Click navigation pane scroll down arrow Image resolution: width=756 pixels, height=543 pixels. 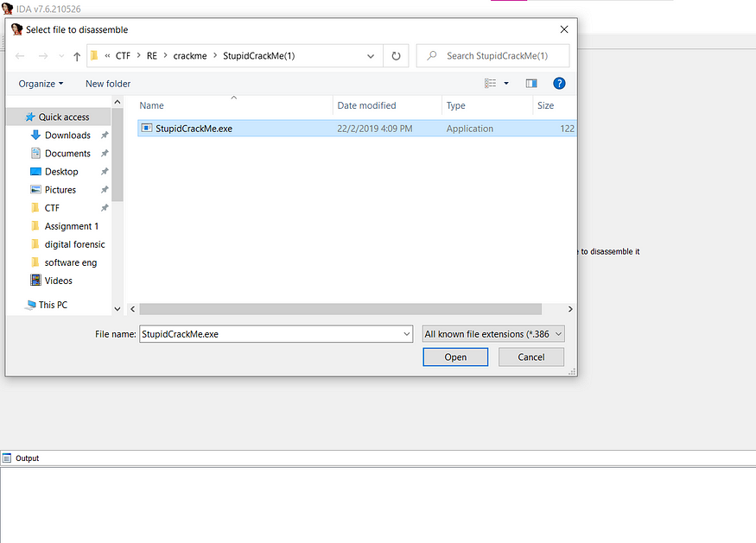(118, 309)
